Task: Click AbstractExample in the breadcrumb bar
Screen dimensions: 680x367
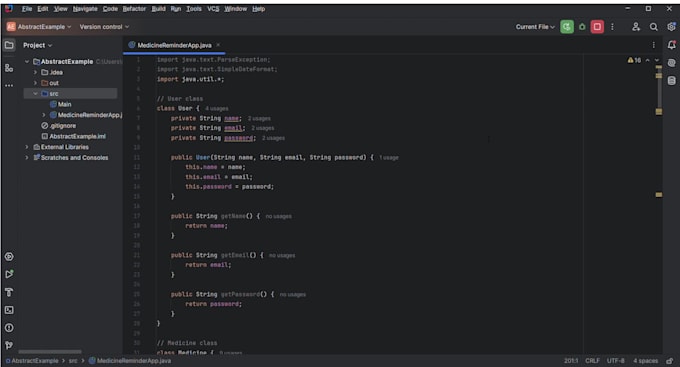Action: 35,361
